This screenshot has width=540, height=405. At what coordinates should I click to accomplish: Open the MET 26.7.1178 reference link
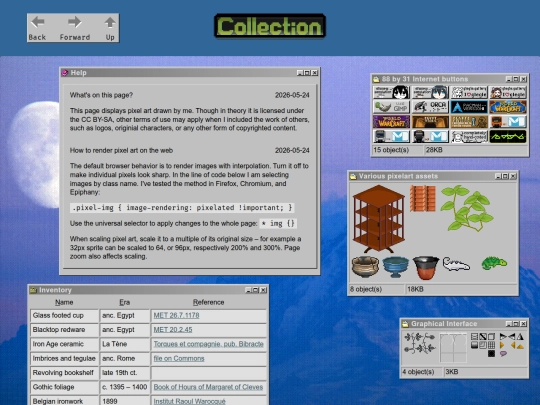[176, 315]
